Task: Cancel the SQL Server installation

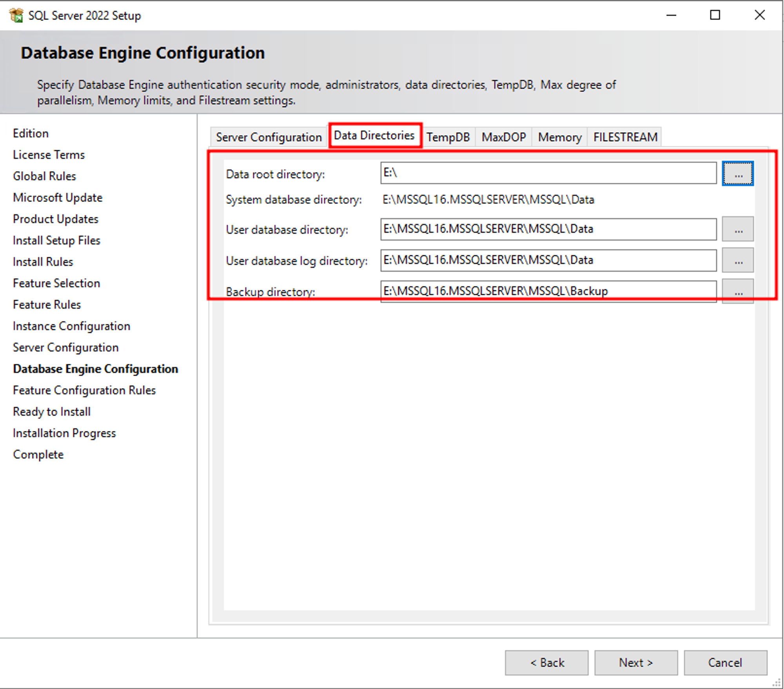Action: point(725,663)
